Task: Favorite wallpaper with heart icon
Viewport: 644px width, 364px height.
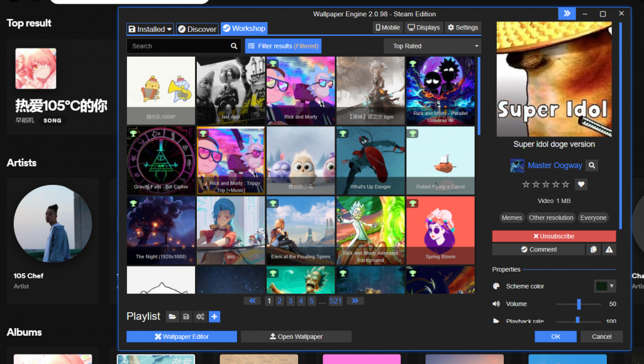Action: tap(580, 184)
